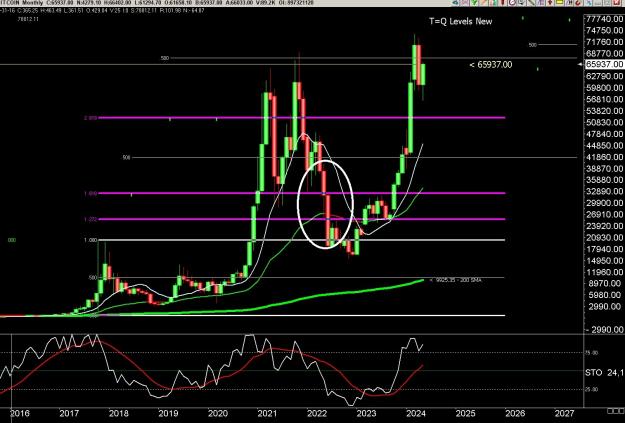The image size is (625, 423).
Task: Click the '200 SMA' label text
Action: 470,281
